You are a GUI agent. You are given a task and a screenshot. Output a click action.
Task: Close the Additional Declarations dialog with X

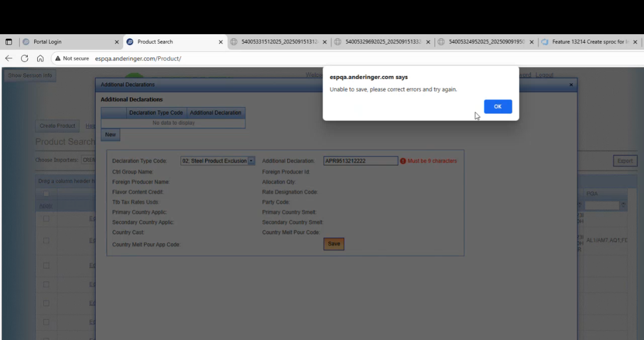[x=571, y=85]
